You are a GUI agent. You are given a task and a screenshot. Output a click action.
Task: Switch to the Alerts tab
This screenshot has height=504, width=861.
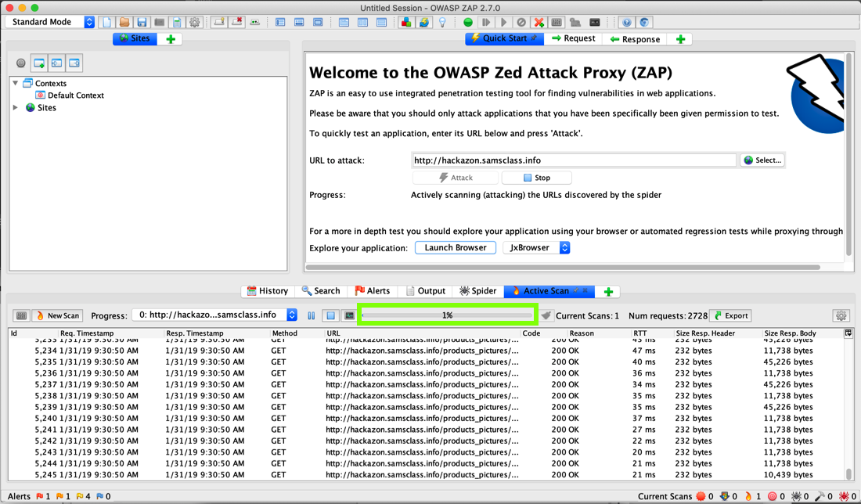(372, 291)
